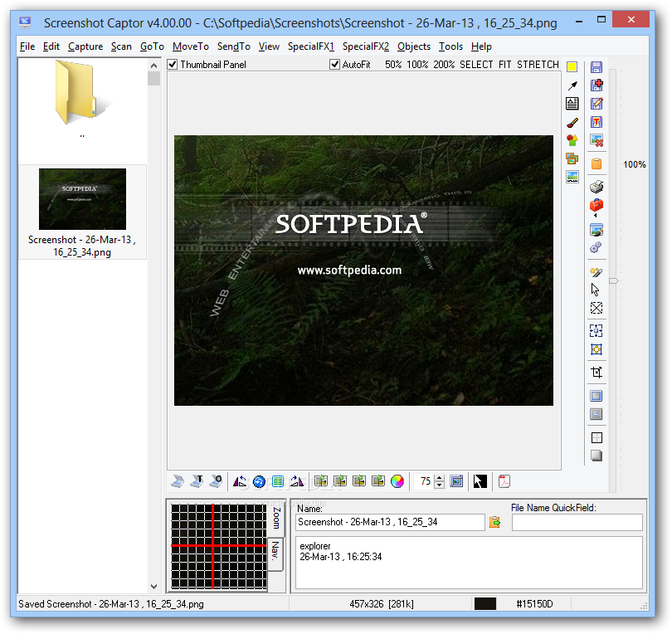The height and width of the screenshot is (634, 672).
Task: Click the blue box with orange handles
Action: 597,349
